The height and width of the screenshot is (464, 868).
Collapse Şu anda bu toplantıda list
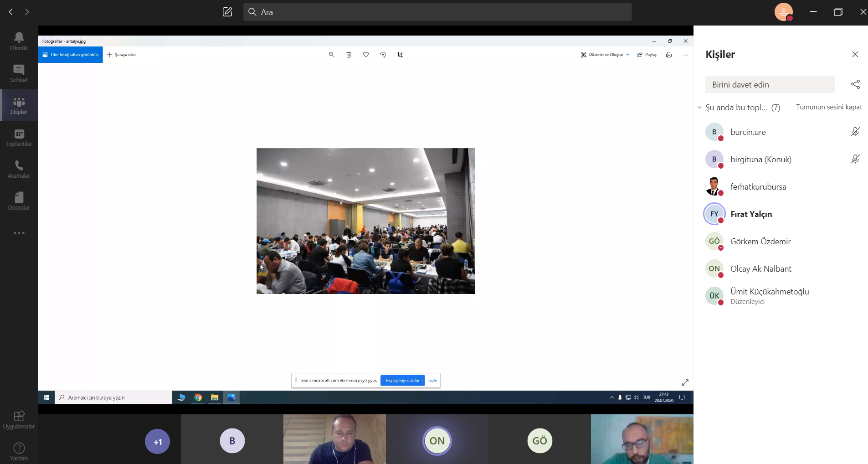coord(699,108)
